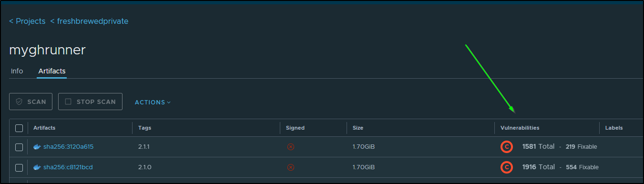Click the Docker whale icon for sha256:3120a615
Screen dimensions: 644x184
[37, 147]
